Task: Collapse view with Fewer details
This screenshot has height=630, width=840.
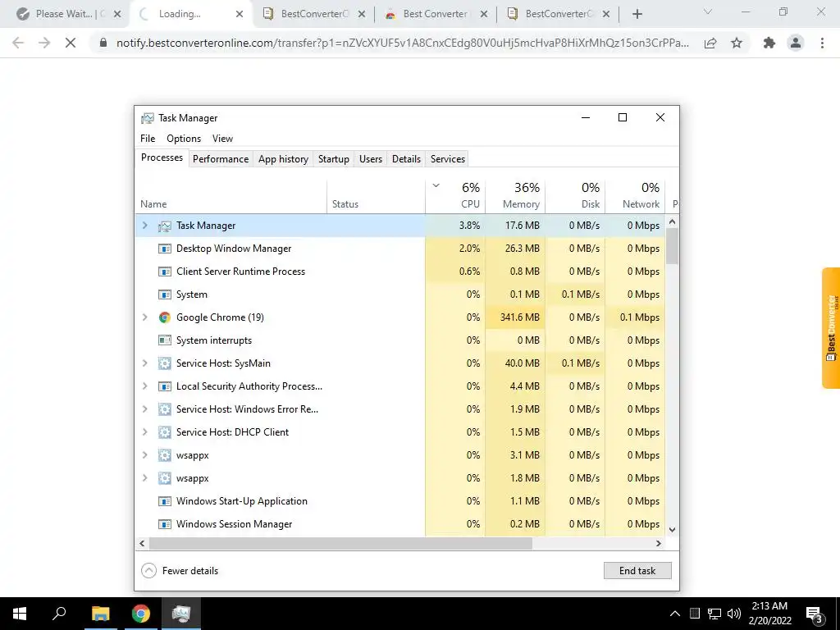Action: 180,571
